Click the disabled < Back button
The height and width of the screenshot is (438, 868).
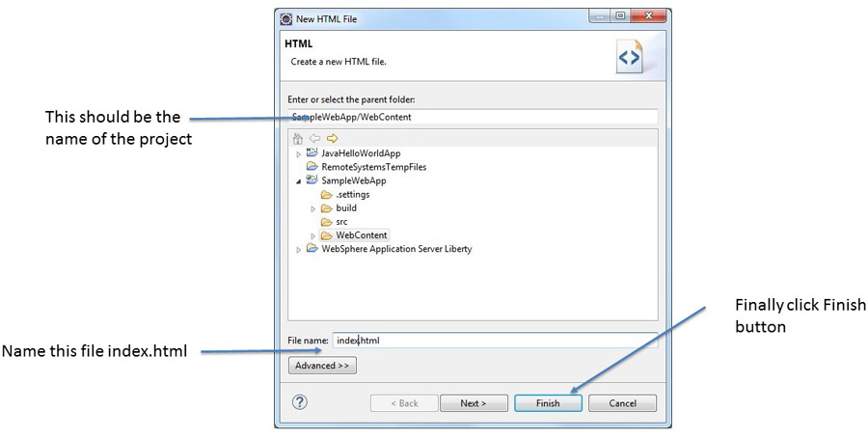[404, 403]
